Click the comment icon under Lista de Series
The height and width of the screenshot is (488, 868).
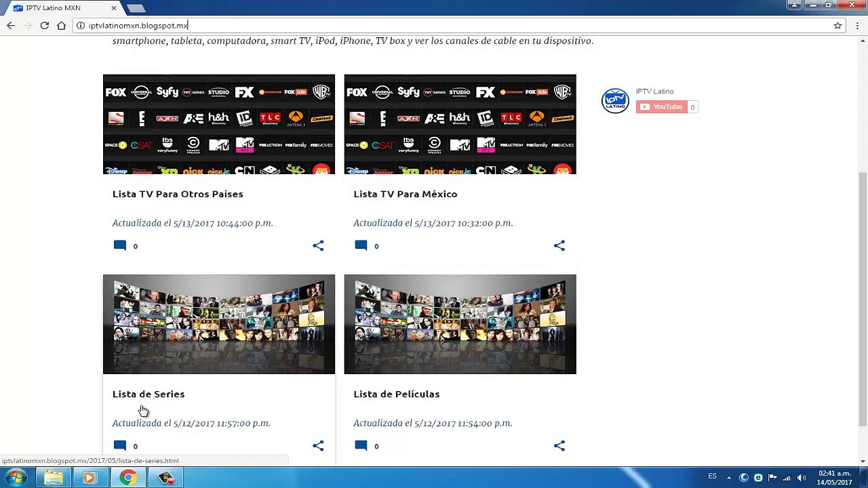[x=120, y=445]
